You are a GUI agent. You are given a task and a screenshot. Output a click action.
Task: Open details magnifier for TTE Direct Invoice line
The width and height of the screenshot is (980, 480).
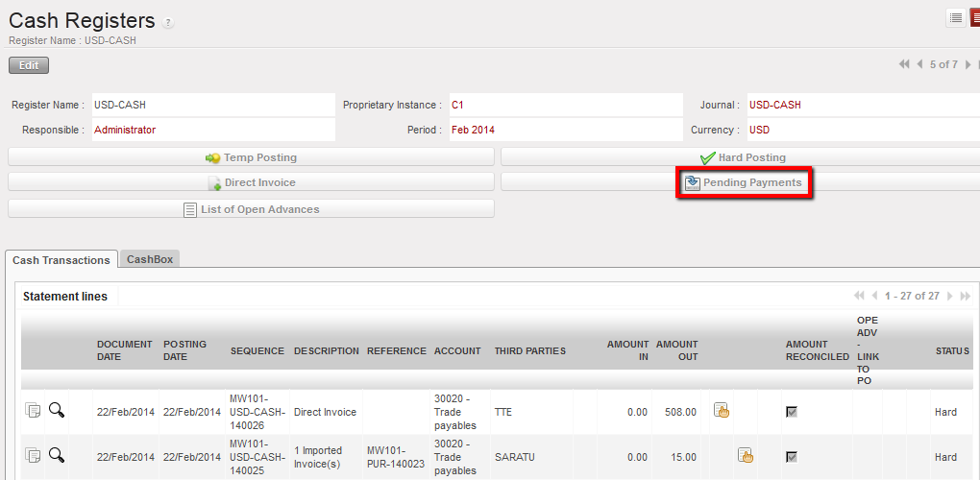click(x=57, y=411)
